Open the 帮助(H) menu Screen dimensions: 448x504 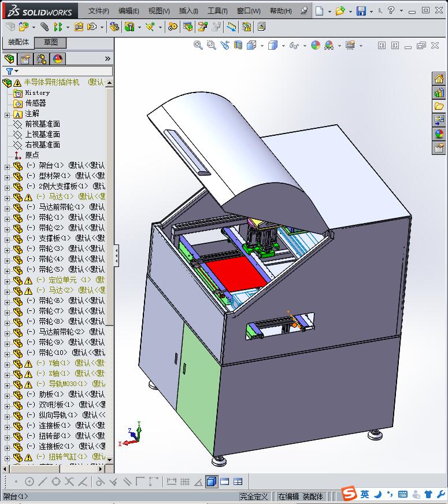pyautogui.click(x=280, y=11)
